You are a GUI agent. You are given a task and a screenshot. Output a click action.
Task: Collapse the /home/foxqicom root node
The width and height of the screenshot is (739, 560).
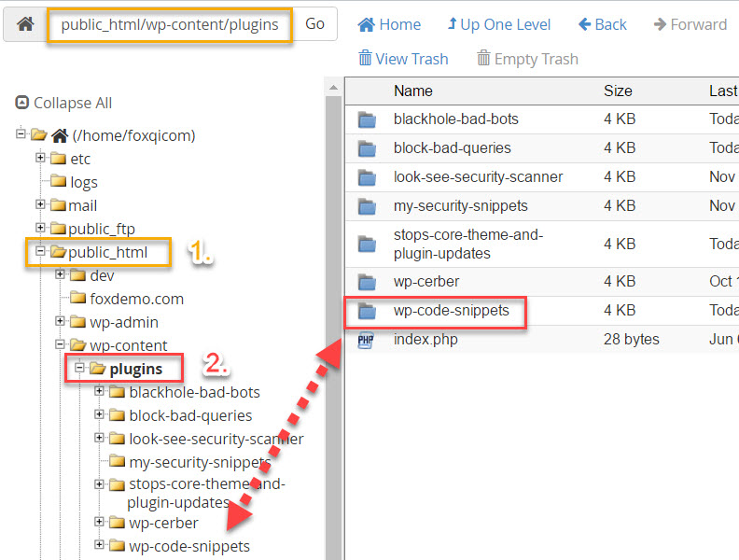pos(21,133)
